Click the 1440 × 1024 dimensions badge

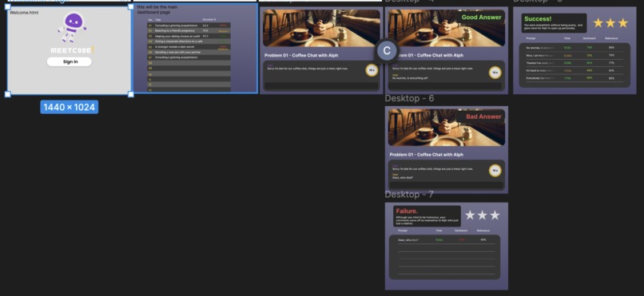click(70, 107)
